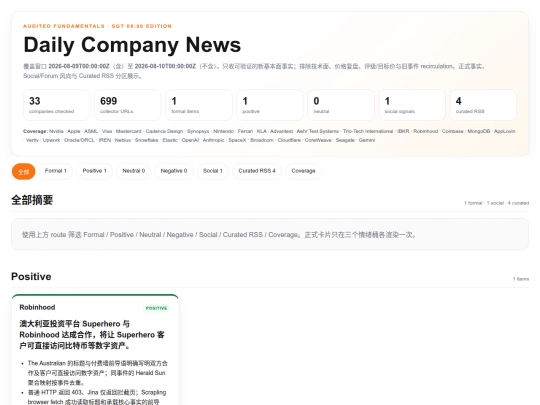Open the Superhero partnership headline
Viewport: 540px width, 405px height.
(x=92, y=335)
